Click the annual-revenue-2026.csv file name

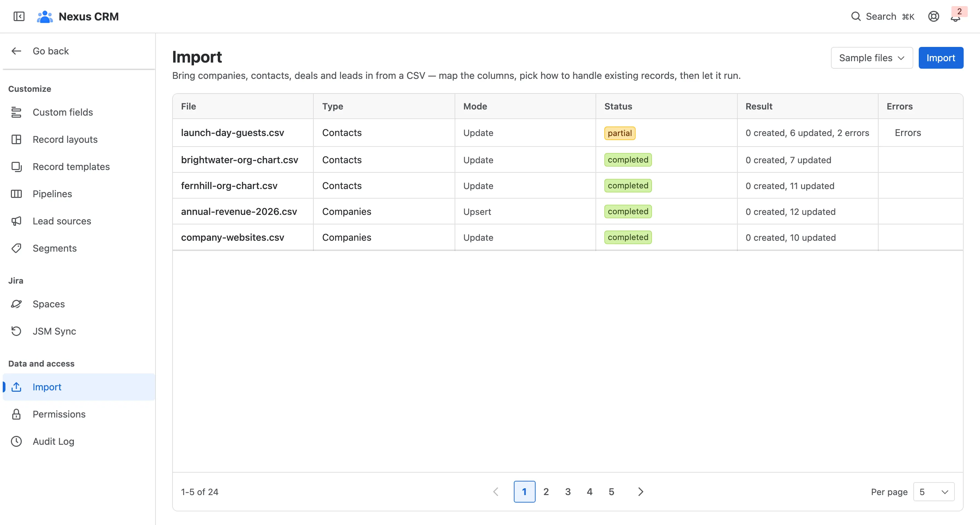[239, 211]
